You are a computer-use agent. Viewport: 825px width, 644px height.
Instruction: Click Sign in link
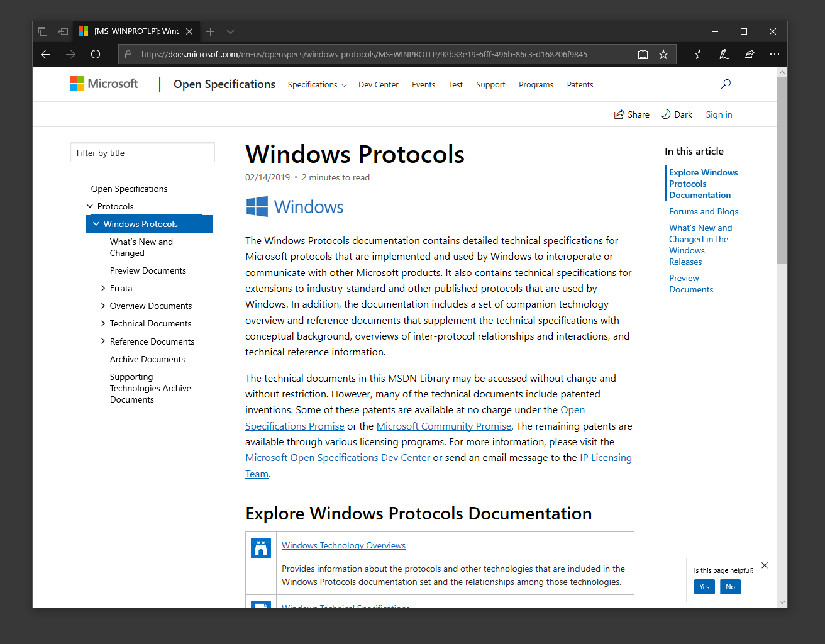pyautogui.click(x=719, y=114)
